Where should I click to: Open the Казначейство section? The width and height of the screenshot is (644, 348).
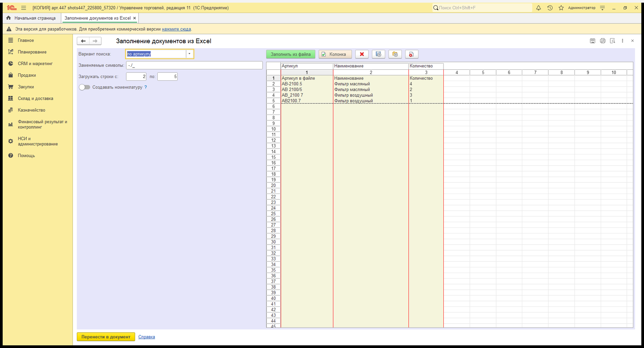(x=32, y=110)
